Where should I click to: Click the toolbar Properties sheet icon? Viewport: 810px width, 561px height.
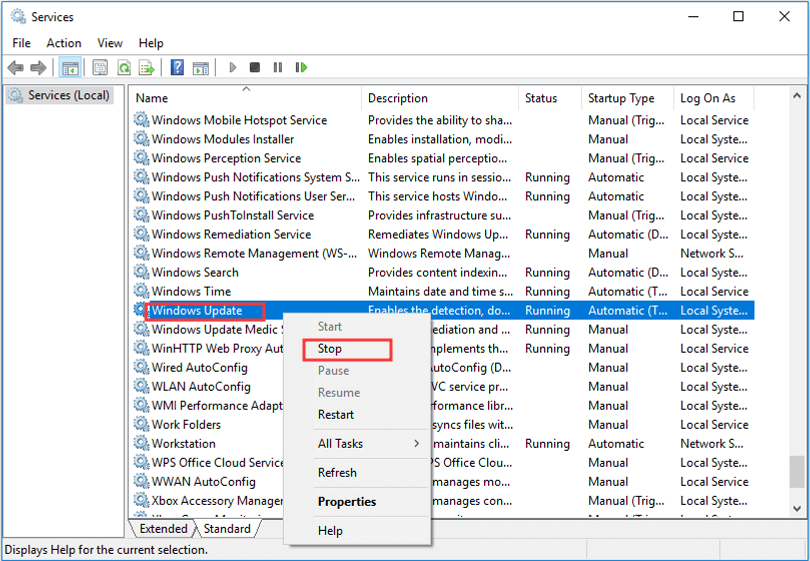point(100,68)
